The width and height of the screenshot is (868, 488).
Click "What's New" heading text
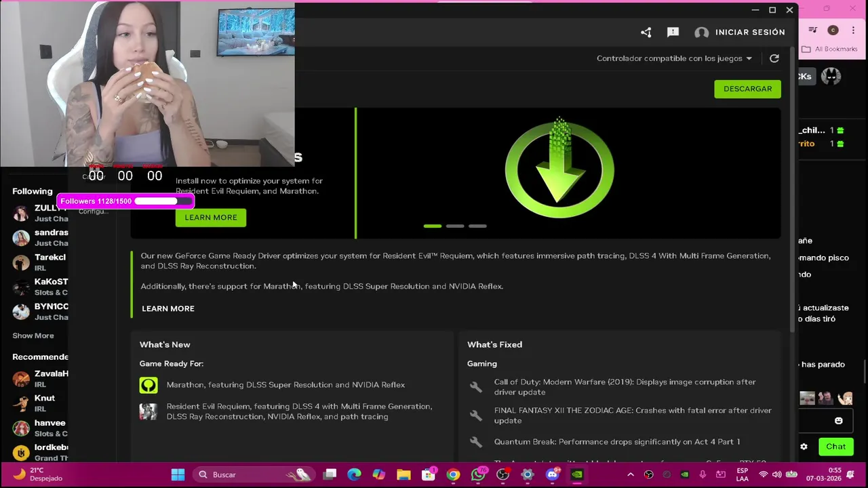tap(165, 344)
